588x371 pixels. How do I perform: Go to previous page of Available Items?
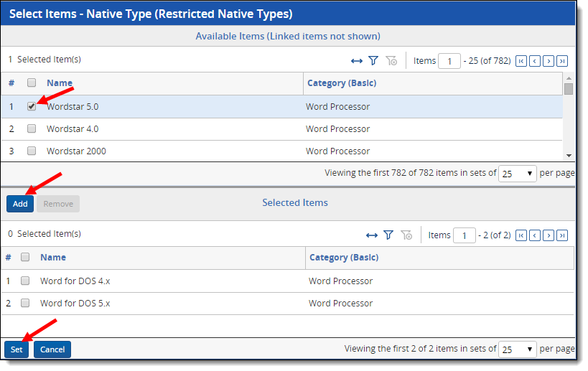[535, 61]
